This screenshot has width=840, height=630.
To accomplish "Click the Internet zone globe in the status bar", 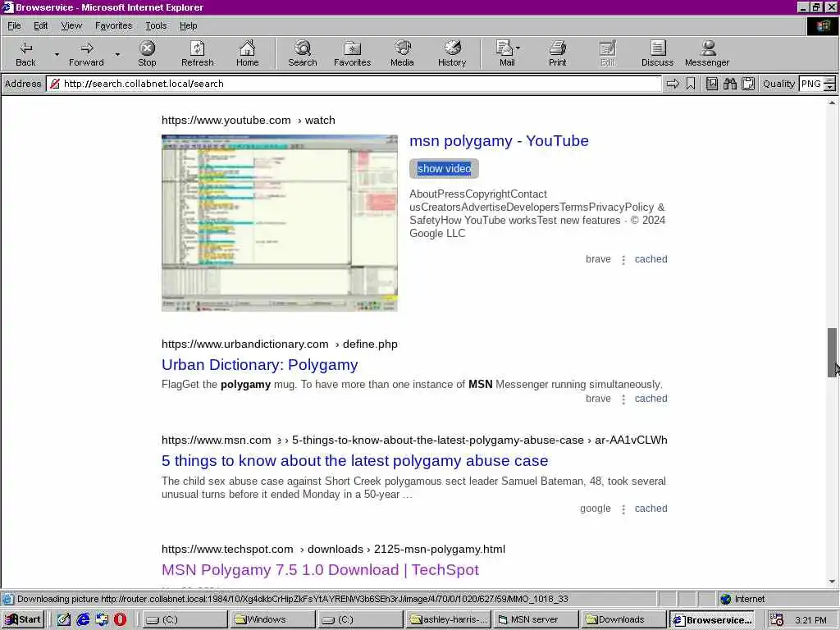I will [725, 599].
